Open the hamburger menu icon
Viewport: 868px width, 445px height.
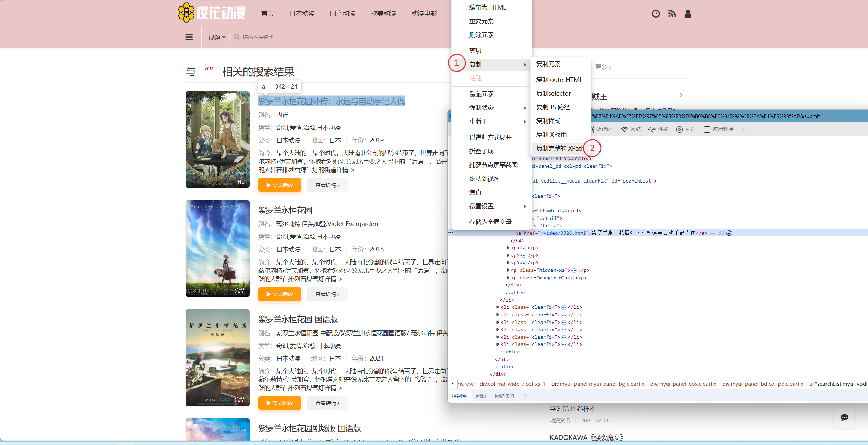pos(189,37)
